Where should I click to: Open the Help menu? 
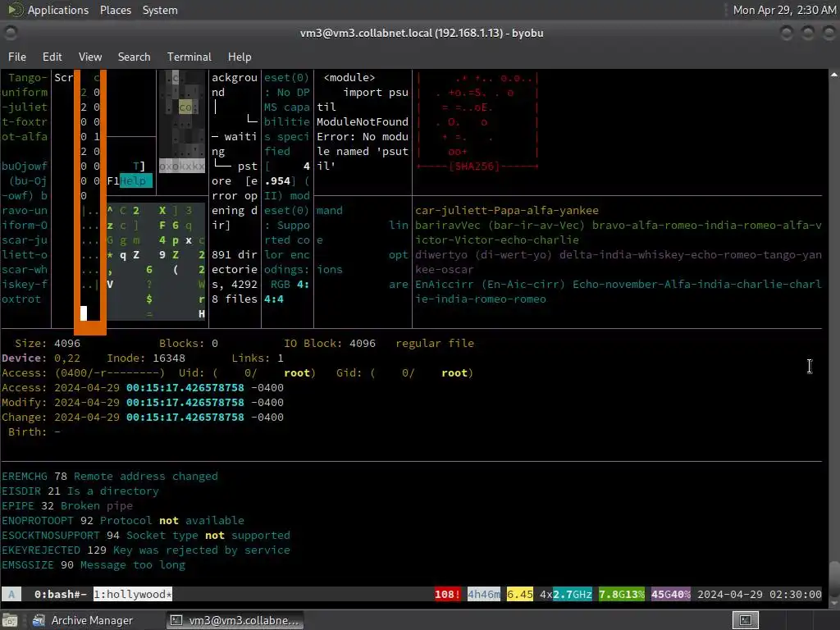[x=240, y=57]
